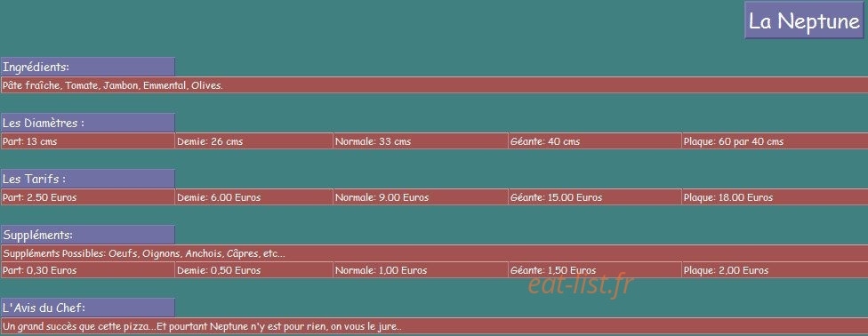Screen dimensions: 868x336
Task: Select the Les Tarifs : header
Action: pos(87,179)
